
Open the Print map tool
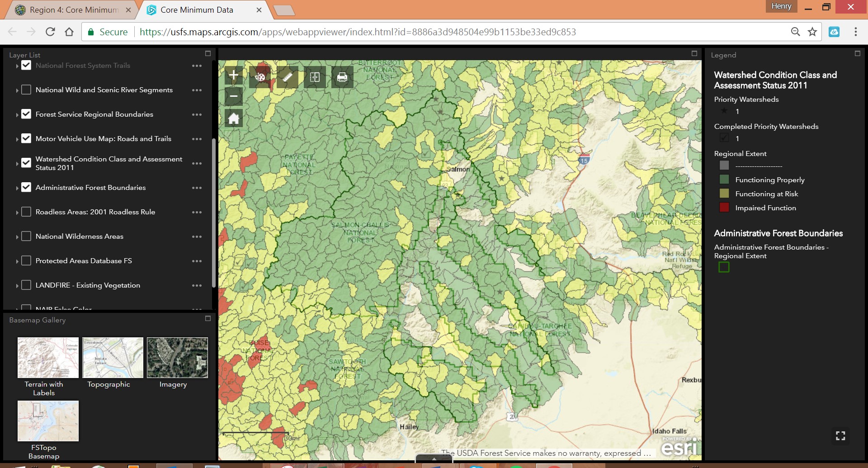pos(342,77)
